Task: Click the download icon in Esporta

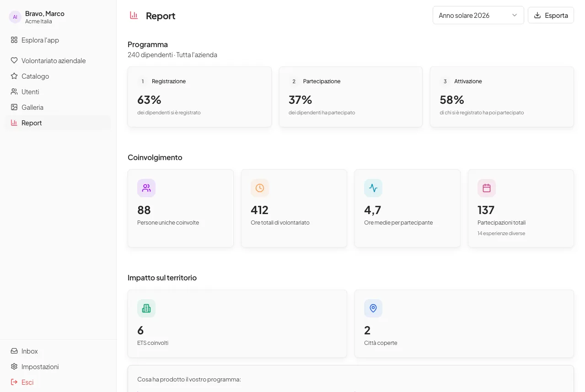Action: 537,15
